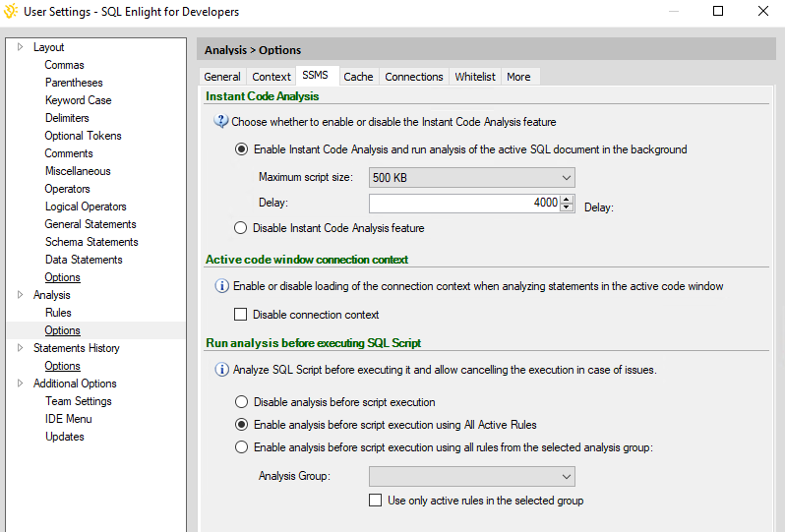Screen dimensions: 785x532
Task: Open Operators settings
Action: pos(68,189)
